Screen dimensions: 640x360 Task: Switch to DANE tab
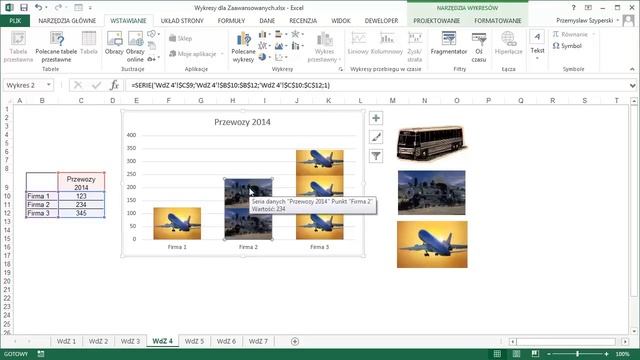point(267,20)
